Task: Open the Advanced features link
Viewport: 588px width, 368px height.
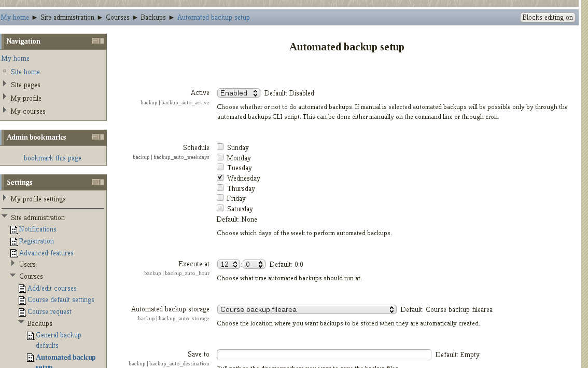Action: click(46, 253)
